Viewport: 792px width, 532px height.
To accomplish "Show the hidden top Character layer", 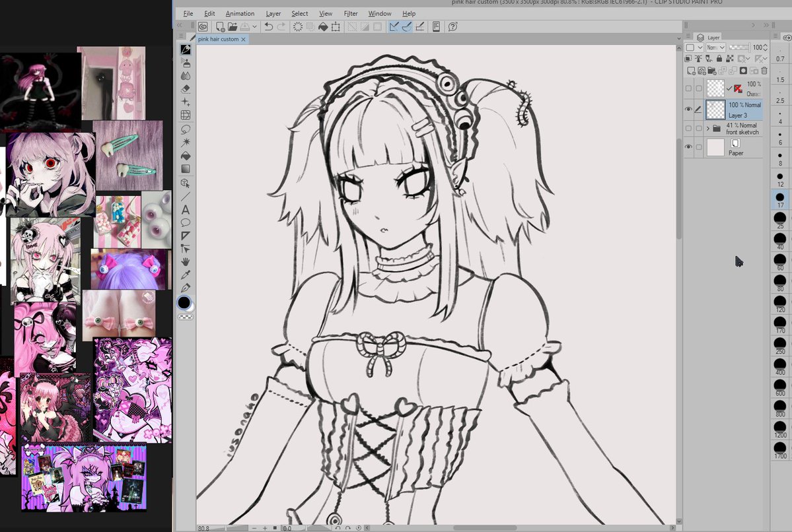I will tap(688, 88).
